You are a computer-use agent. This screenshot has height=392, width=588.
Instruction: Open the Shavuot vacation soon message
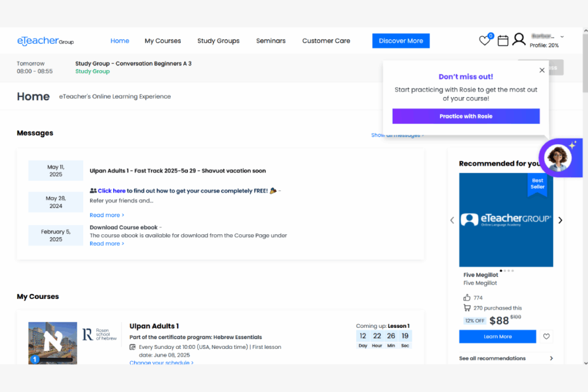point(178,170)
